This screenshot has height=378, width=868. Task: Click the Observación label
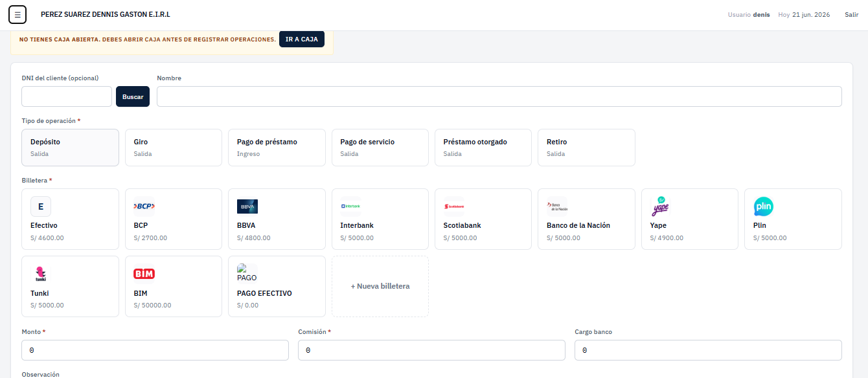point(40,374)
